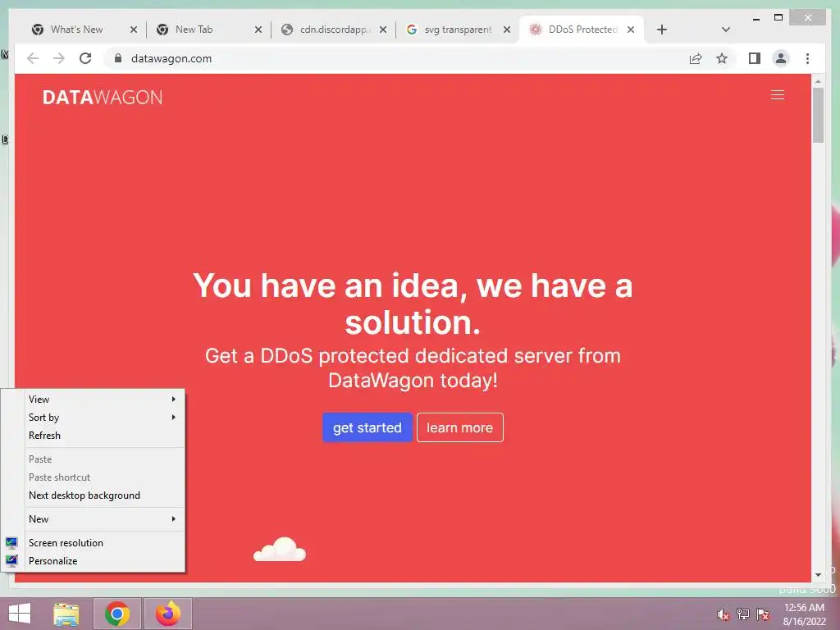840x630 pixels.
Task: Switch to the New Tab tab
Action: pos(194,30)
